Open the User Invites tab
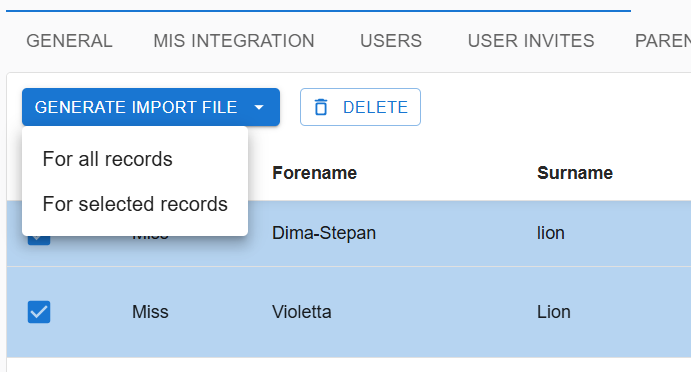691x372 pixels. (531, 41)
